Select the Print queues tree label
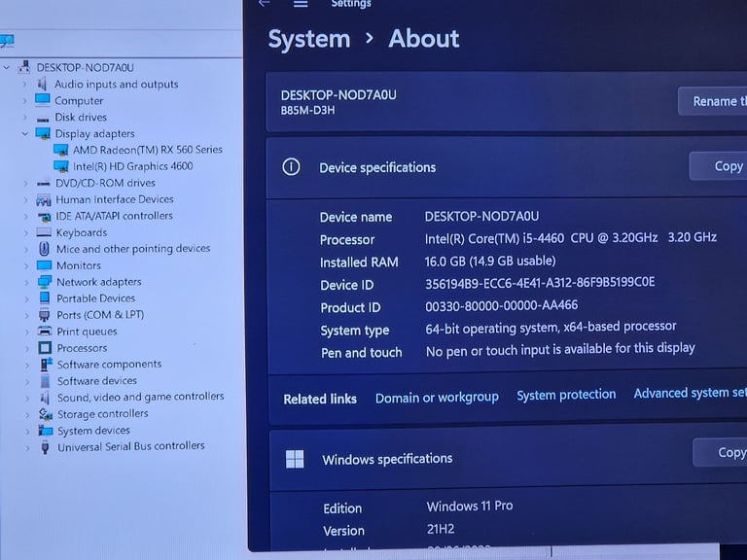 point(87,332)
